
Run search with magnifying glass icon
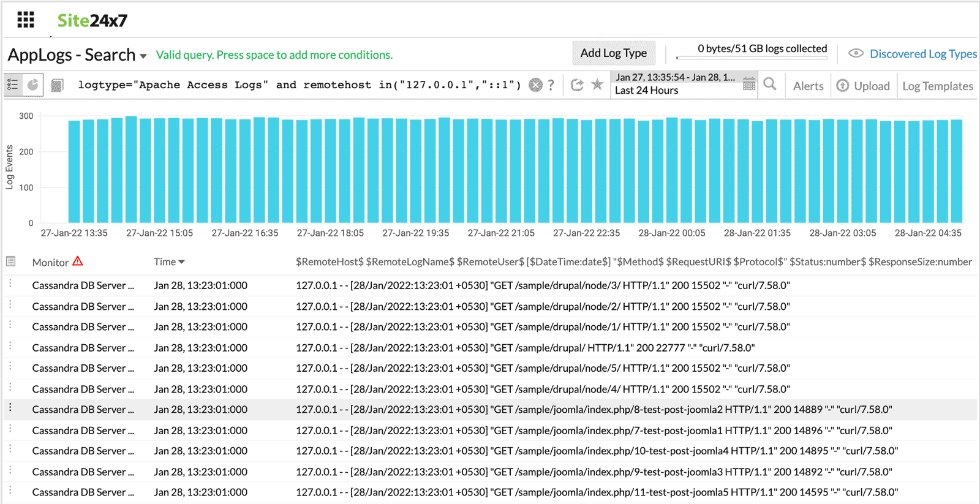[x=770, y=85]
